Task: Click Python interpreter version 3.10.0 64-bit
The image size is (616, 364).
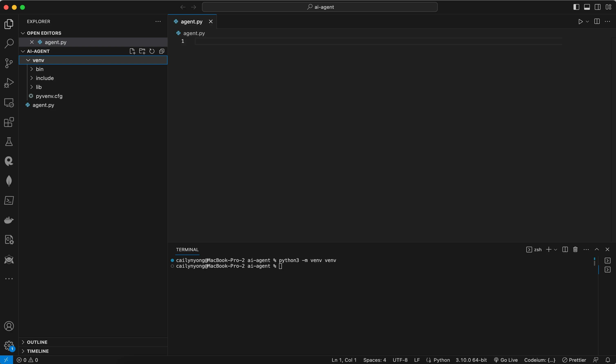Action: coord(471,360)
